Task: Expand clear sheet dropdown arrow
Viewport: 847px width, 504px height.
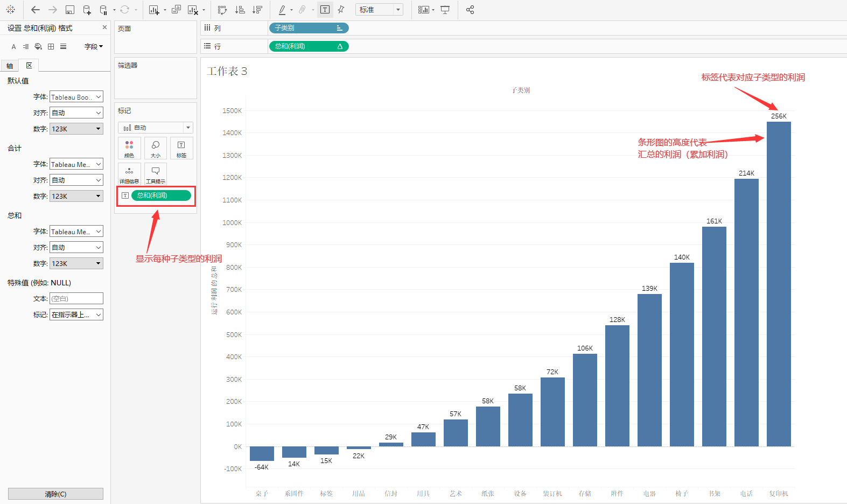Action: coord(204,10)
